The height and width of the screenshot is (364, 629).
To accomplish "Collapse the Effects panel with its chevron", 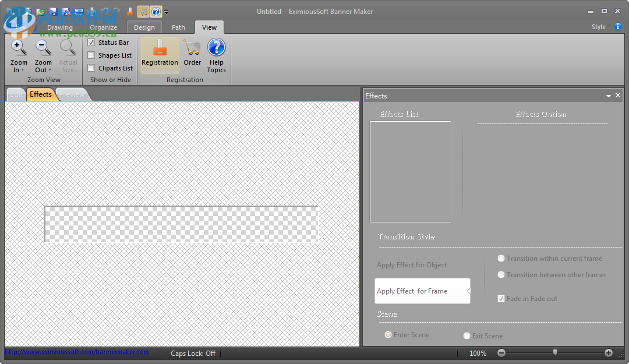I will point(608,96).
